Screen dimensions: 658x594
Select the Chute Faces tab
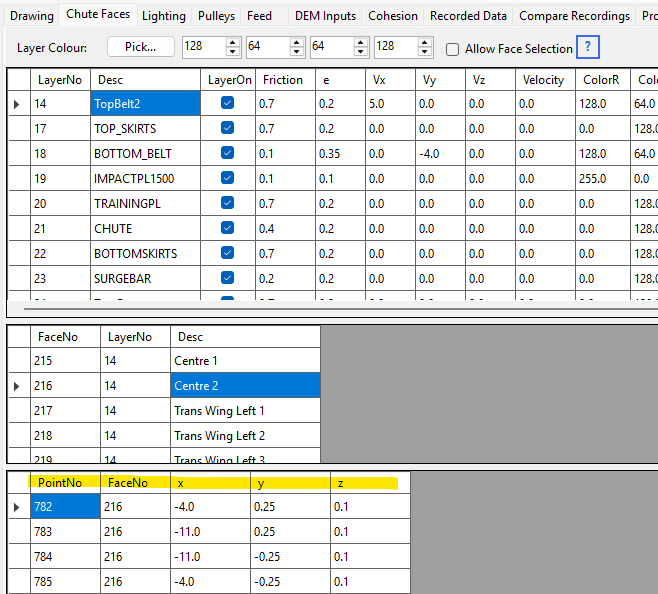point(98,14)
